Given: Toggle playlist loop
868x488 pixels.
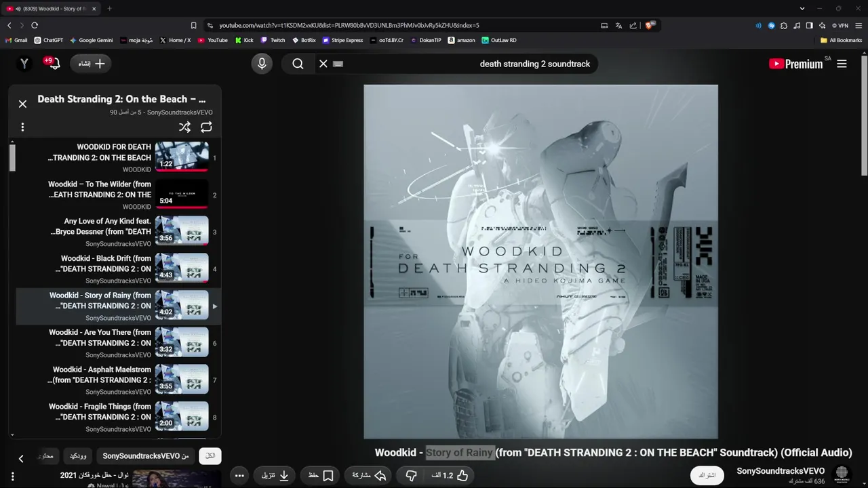Looking at the screenshot, I should [x=206, y=127].
